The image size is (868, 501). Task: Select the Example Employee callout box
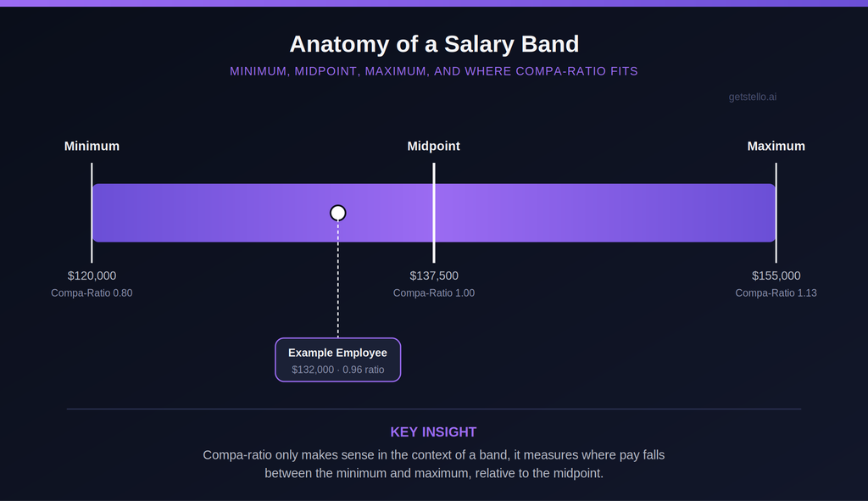(337, 359)
